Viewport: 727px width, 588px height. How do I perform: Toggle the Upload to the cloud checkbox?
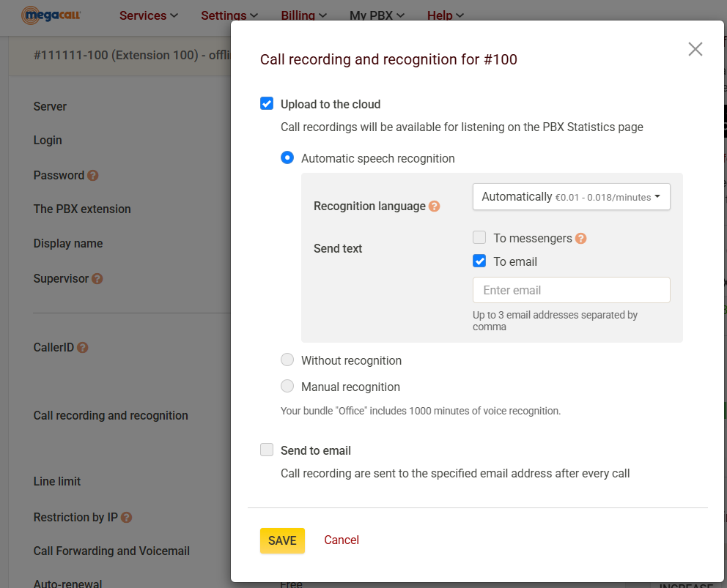point(267,104)
